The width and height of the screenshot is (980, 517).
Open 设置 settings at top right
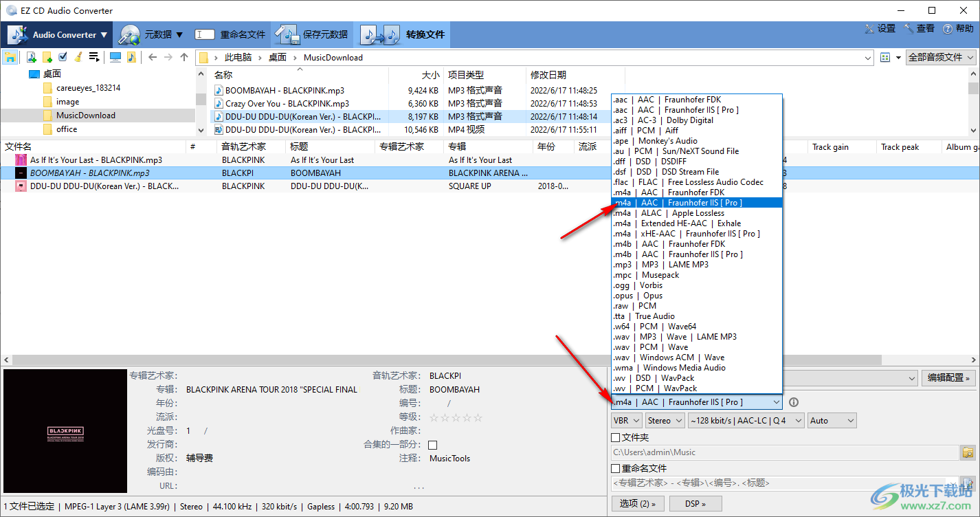pos(880,28)
